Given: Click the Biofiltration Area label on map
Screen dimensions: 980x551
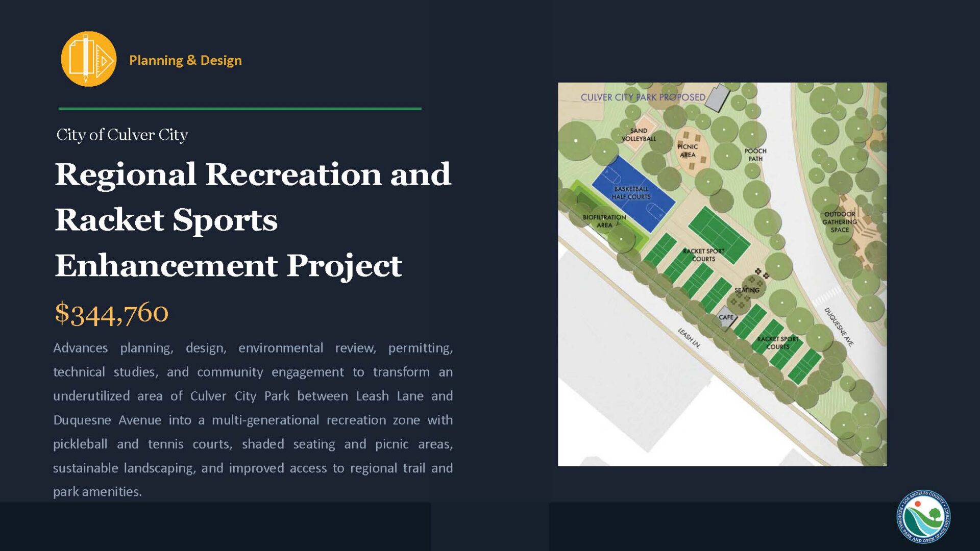Looking at the screenshot, I should 604,221.
